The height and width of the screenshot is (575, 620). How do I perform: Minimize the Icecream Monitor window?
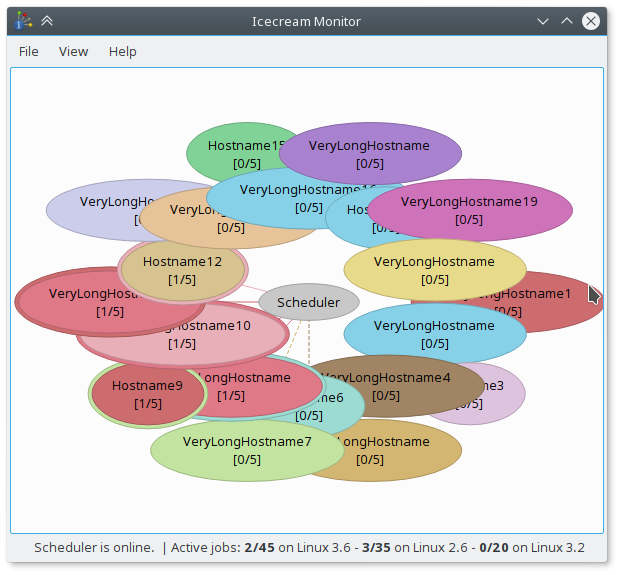point(542,21)
